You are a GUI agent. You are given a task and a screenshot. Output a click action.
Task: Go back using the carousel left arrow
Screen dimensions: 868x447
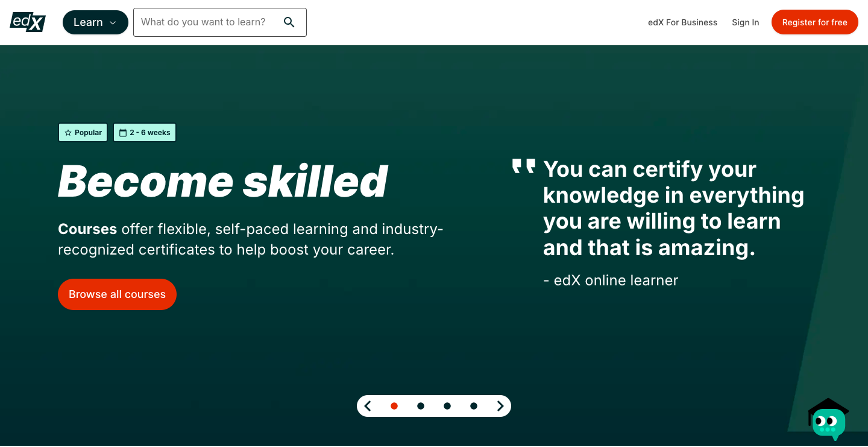pos(368,406)
